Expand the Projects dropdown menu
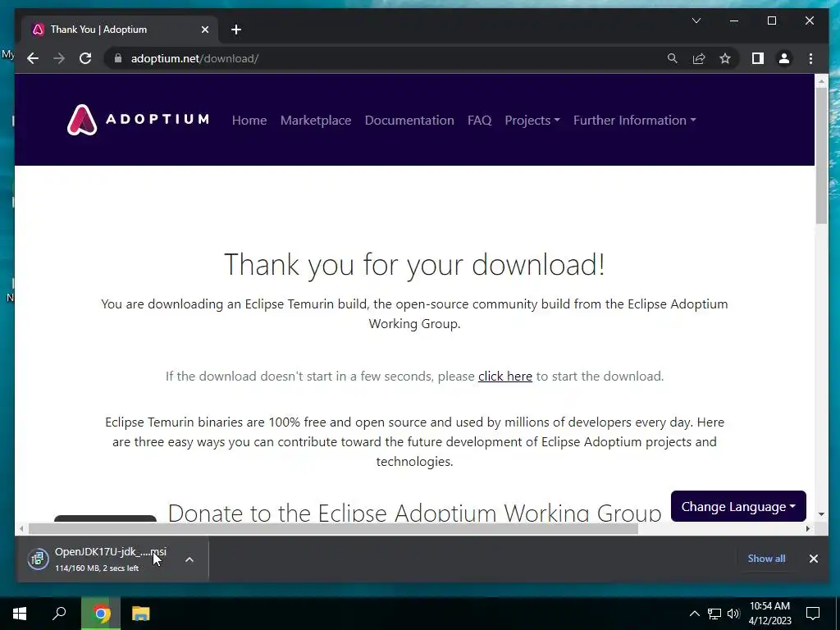Screen dimensions: 840x630 click(x=532, y=120)
